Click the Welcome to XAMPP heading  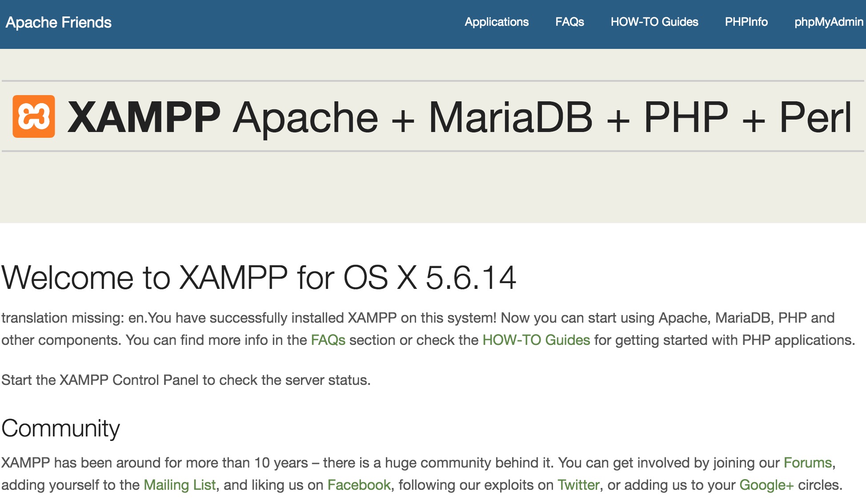click(258, 278)
